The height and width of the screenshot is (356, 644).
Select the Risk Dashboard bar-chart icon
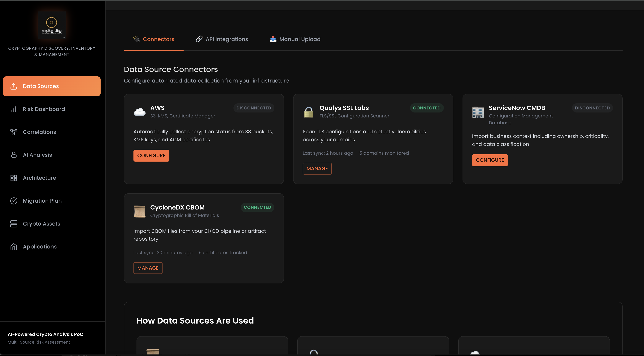click(14, 109)
